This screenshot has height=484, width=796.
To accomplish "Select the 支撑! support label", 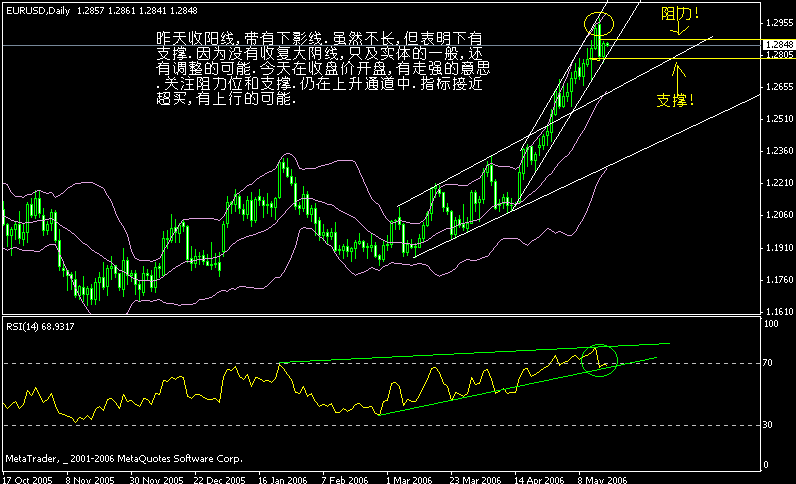I will [x=676, y=99].
